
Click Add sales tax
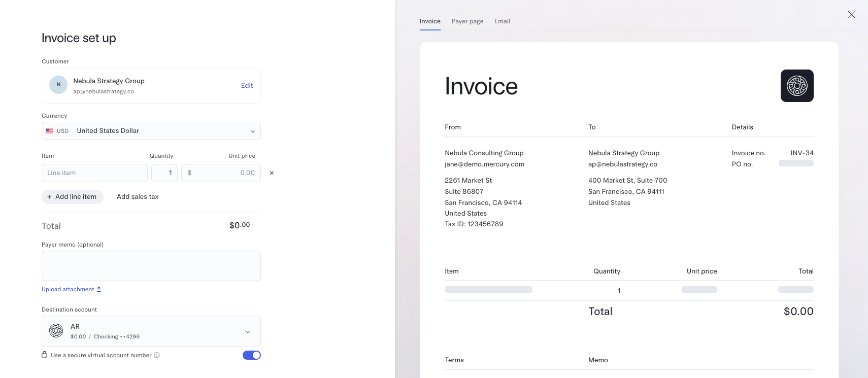[x=138, y=197]
